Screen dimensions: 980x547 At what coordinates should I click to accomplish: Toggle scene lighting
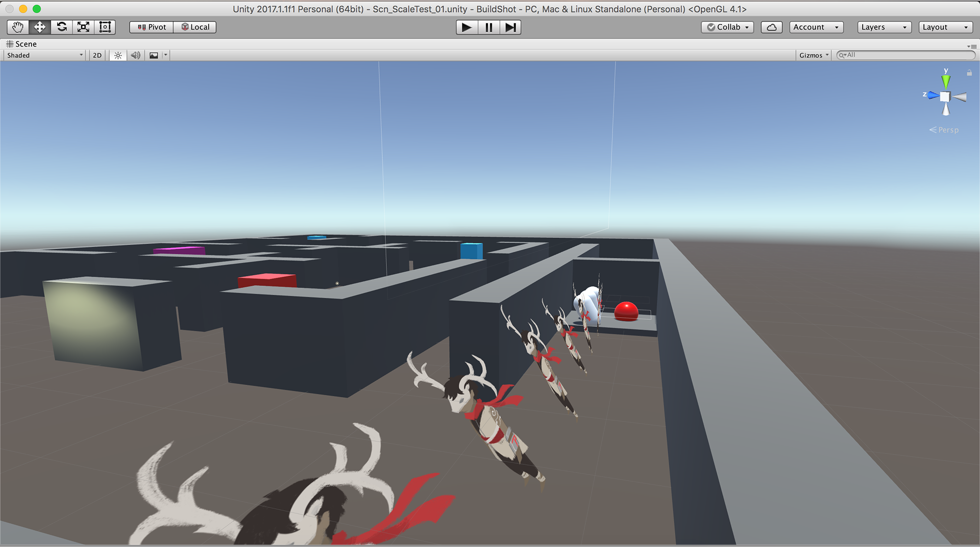tap(118, 55)
